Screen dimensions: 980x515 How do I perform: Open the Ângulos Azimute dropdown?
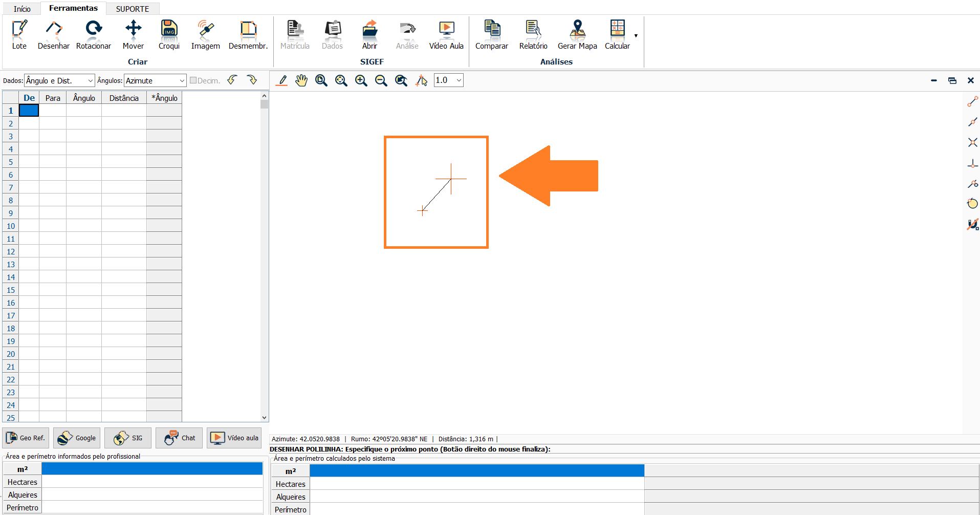pos(182,80)
